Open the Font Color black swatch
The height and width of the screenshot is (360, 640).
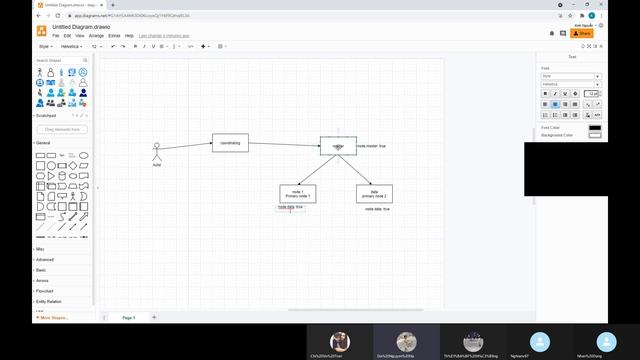[595, 128]
